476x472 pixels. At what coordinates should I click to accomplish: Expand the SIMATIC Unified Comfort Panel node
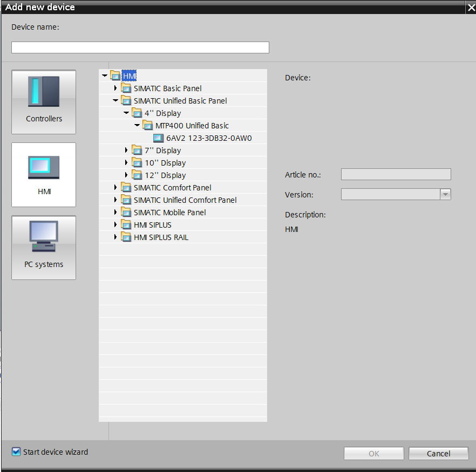115,200
